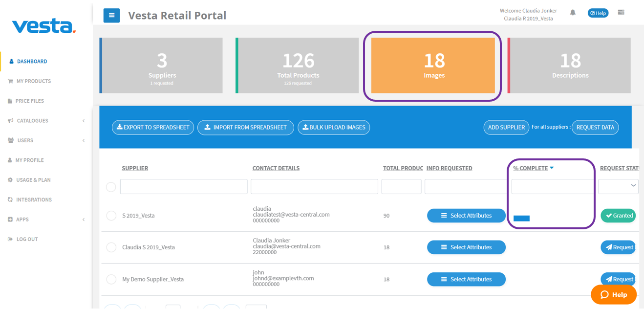Focus the Info Requested filter field
The height and width of the screenshot is (309, 644).
(466, 186)
